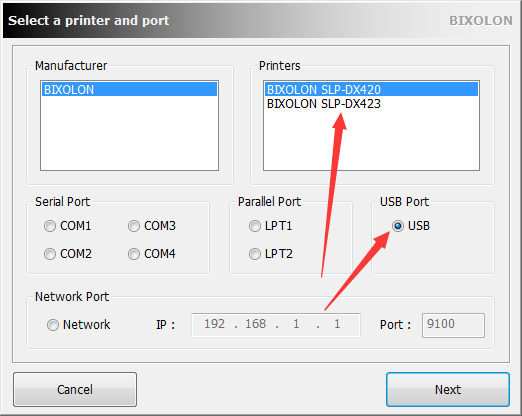This screenshot has width=522, height=416.
Task: Click the first IP octet showing 192
Action: pos(214,324)
